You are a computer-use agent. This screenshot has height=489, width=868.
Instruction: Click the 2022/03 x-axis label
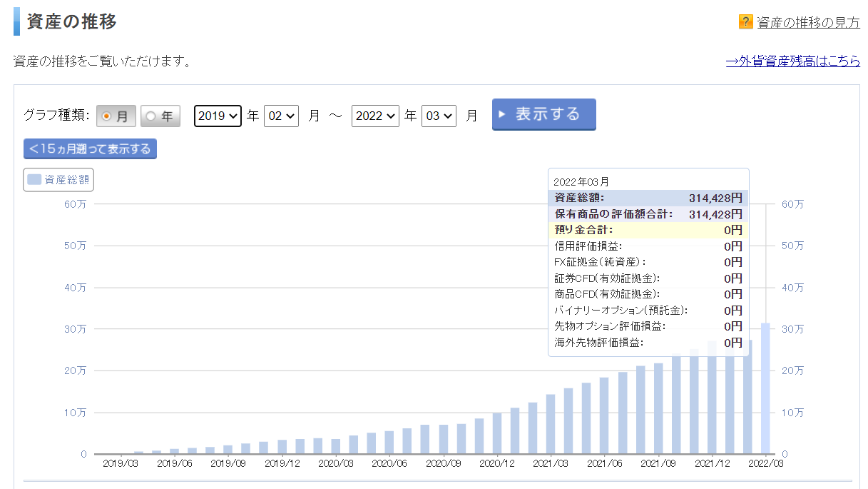(766, 464)
